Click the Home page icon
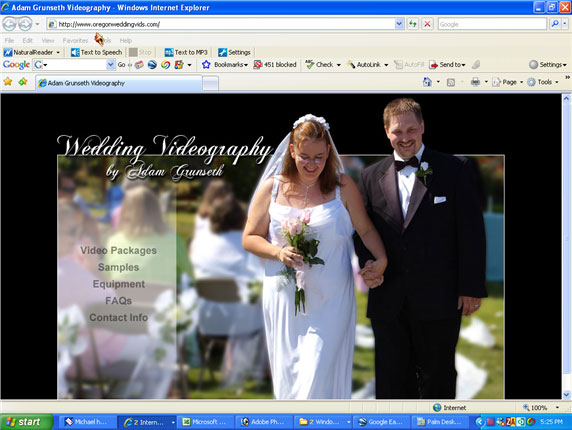The width and height of the screenshot is (572, 430). [x=427, y=82]
